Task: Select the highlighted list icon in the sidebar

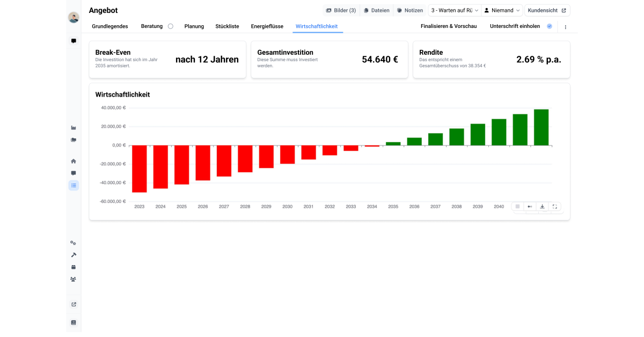Action: 74,185
